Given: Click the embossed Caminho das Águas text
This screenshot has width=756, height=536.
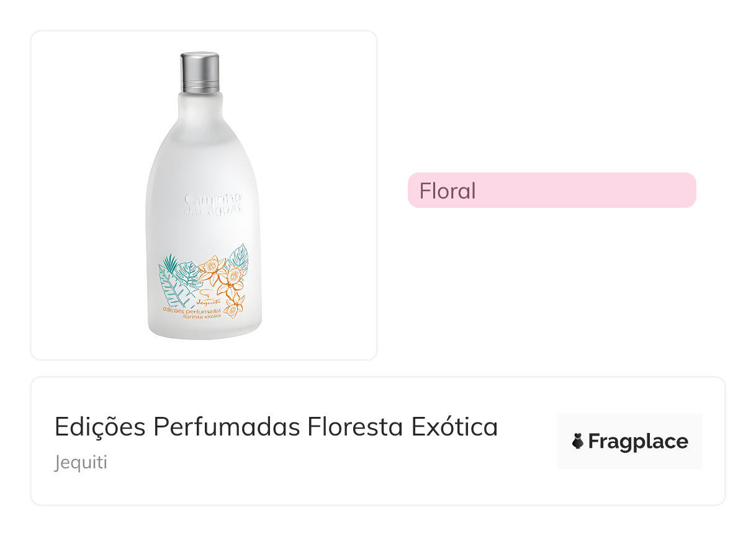Looking at the screenshot, I should (213, 203).
